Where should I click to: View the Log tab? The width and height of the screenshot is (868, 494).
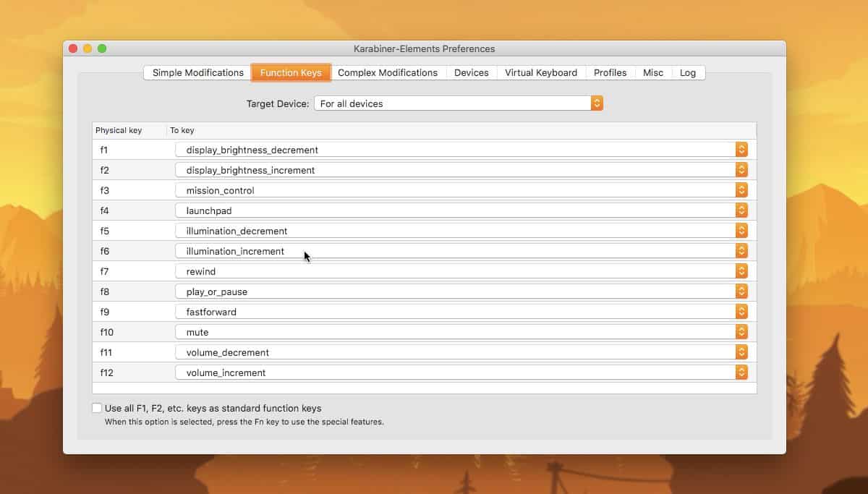tap(687, 72)
